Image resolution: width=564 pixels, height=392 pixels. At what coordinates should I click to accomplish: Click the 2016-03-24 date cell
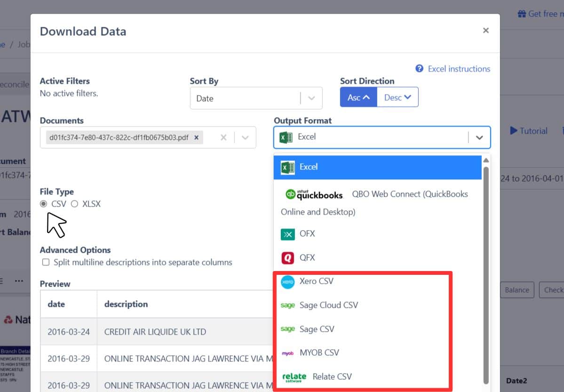[69, 332]
